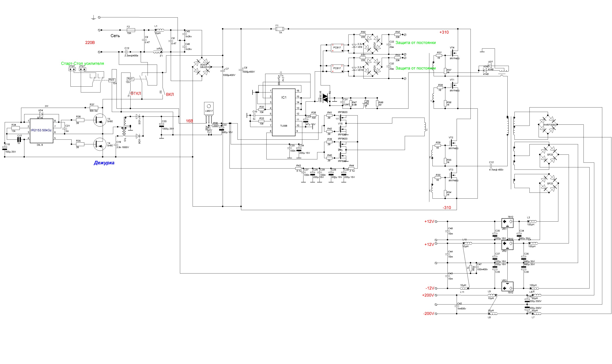Select transistor T4 5n60
612x364 pixels.
[x=100, y=144]
